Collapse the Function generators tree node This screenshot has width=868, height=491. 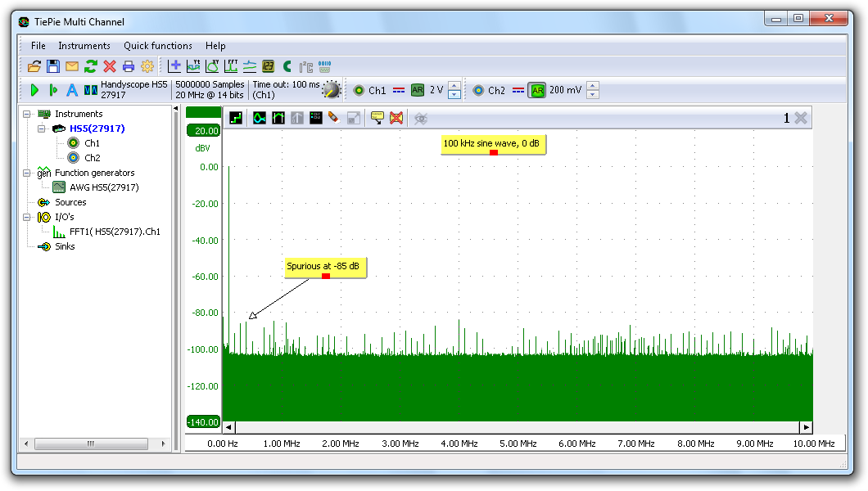(x=27, y=173)
